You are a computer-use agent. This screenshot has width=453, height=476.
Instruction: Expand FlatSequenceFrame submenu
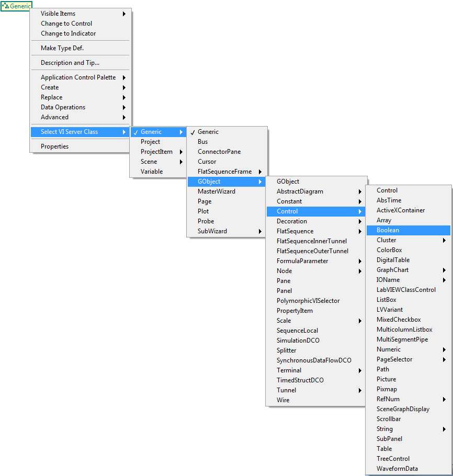pos(227,172)
